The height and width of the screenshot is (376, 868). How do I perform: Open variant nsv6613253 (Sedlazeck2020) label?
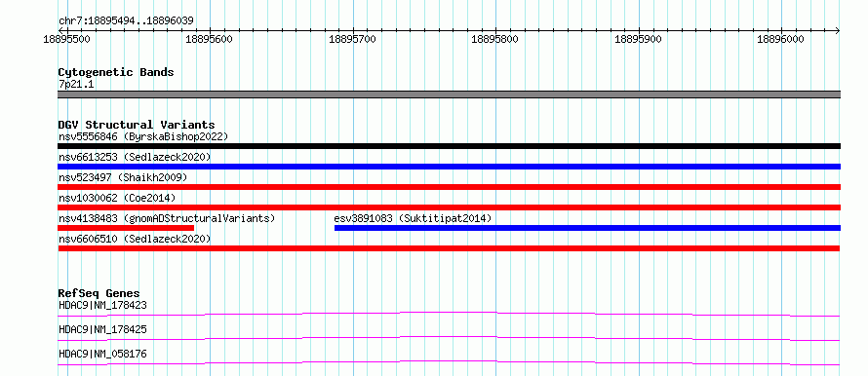point(135,157)
